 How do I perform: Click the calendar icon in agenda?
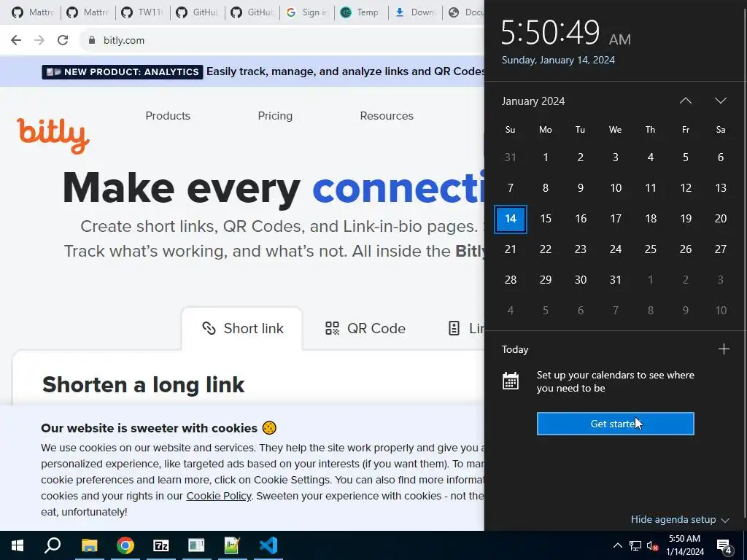(x=510, y=381)
